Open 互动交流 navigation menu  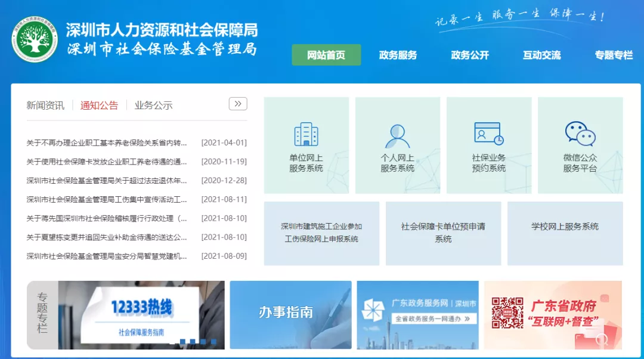coord(541,55)
